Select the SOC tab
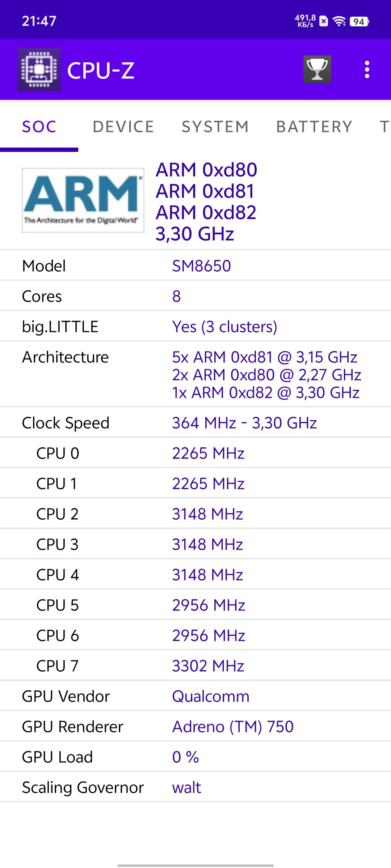 (39, 127)
